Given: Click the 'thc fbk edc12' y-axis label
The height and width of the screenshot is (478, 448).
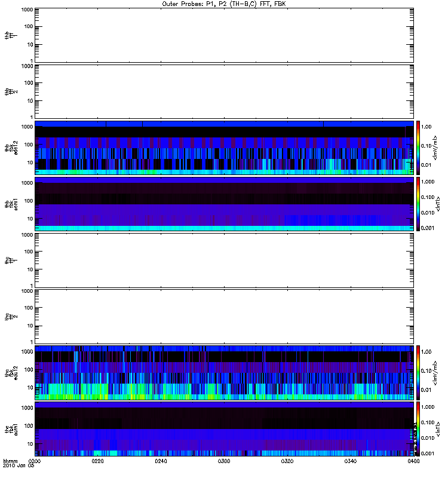Looking at the screenshot, I should [11, 373].
